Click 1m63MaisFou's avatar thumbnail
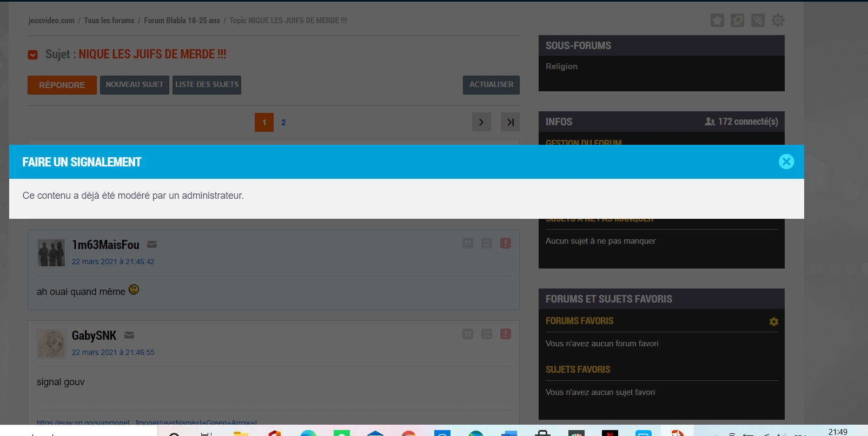 51,253
